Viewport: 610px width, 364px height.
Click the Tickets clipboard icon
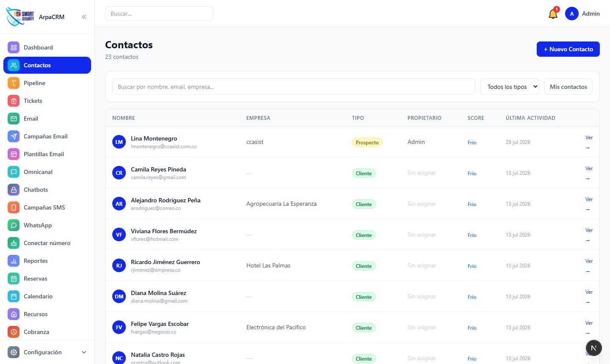tap(14, 101)
